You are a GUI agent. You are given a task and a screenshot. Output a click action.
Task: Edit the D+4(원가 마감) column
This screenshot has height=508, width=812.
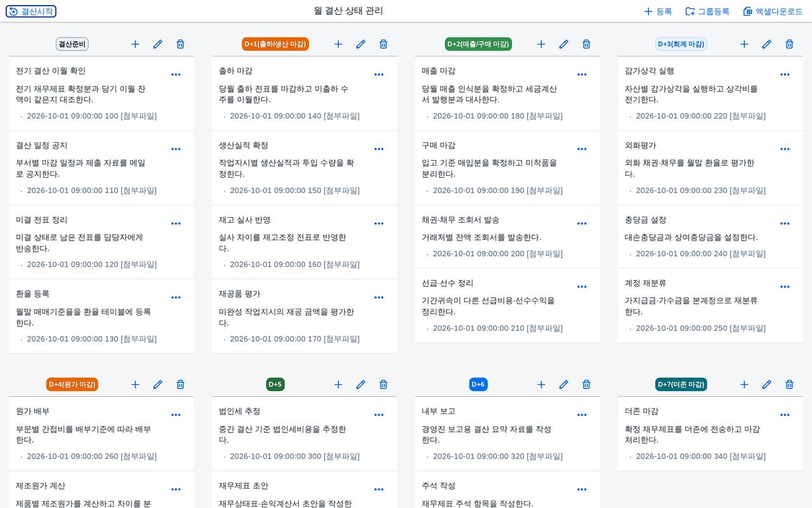click(x=158, y=384)
